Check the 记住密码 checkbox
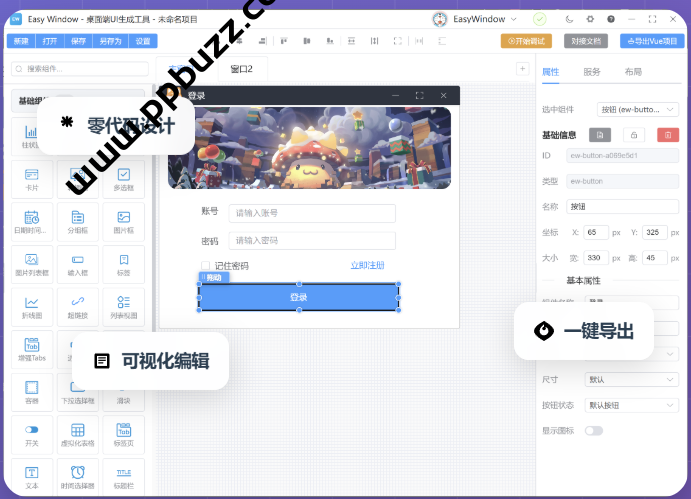691x499 pixels. 206,266
